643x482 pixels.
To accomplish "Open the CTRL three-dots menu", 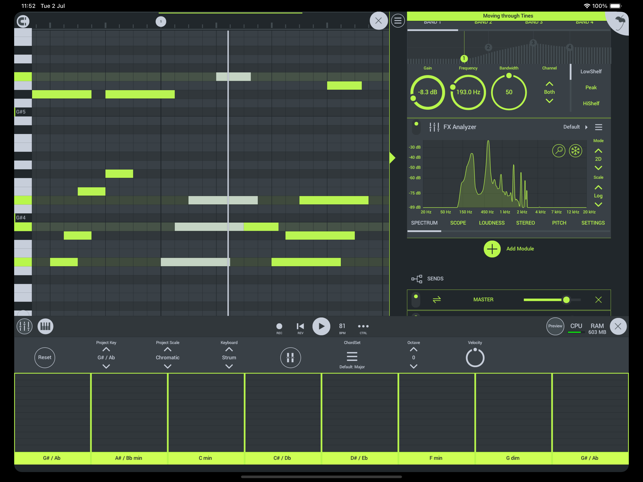I will click(363, 327).
